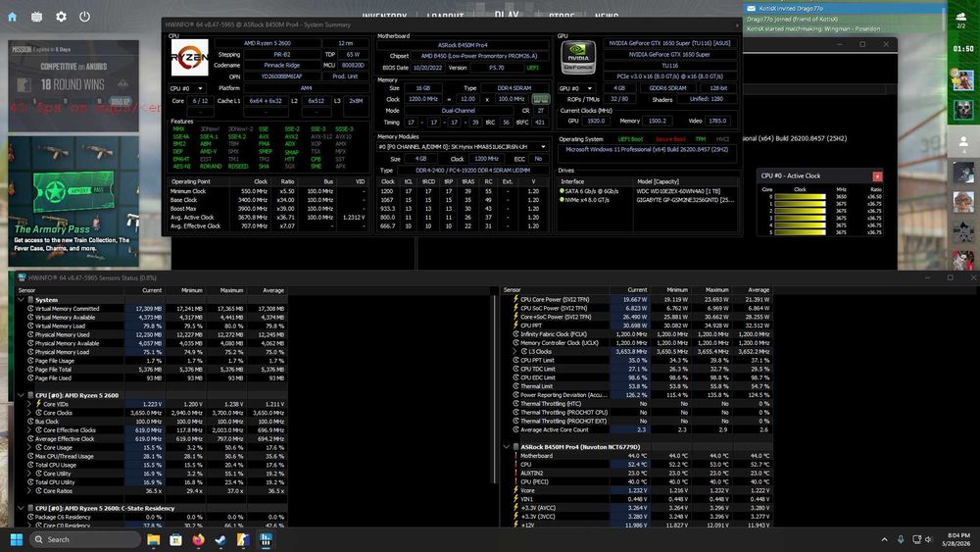This screenshot has height=552, width=980.
Task: Click the KotisX invited Drago77o notification
Action: point(845,9)
